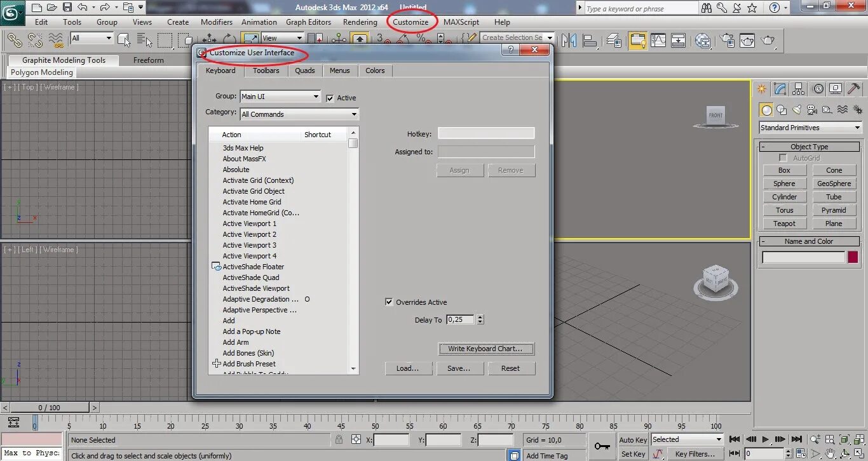Screen dimensions: 868x461
Task: Click the Write Keyboard Chart button
Action: (x=486, y=349)
